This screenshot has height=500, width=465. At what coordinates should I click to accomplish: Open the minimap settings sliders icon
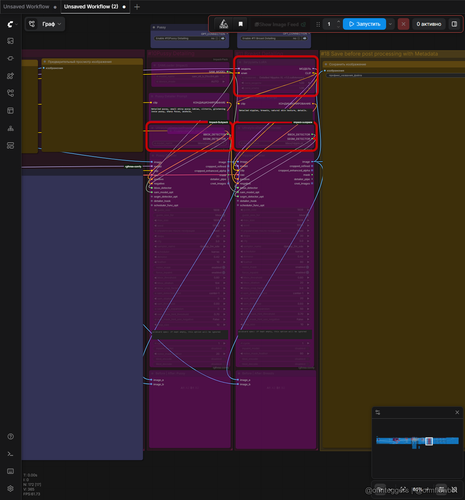(x=378, y=412)
